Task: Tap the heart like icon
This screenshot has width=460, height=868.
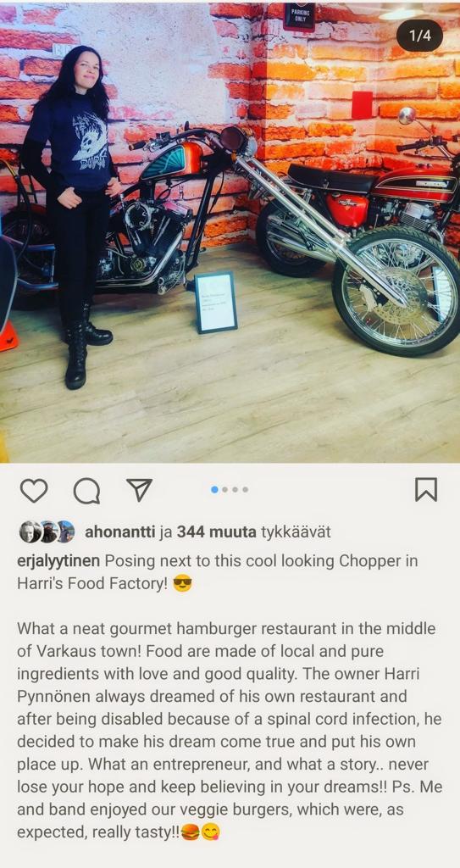Action: [x=34, y=490]
